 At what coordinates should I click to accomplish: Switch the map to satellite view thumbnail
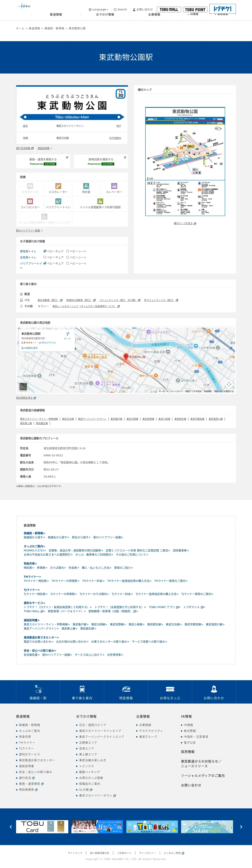tap(23, 387)
